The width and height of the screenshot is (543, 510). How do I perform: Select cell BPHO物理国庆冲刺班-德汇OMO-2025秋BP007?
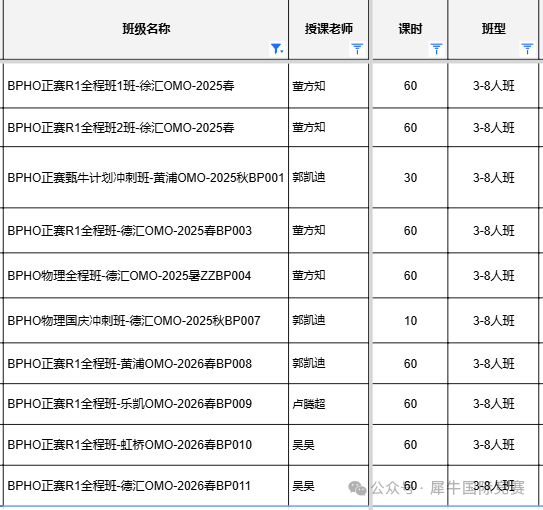146,320
